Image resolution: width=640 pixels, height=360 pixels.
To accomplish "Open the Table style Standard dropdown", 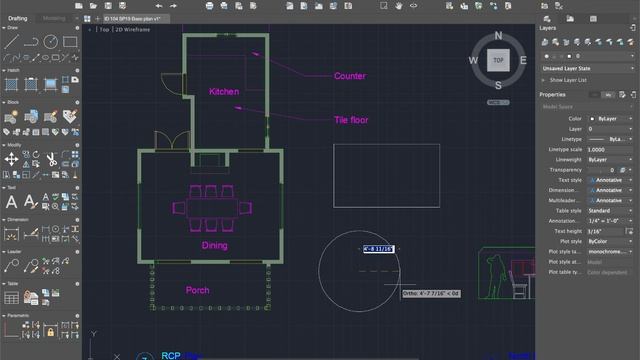I will (611, 211).
